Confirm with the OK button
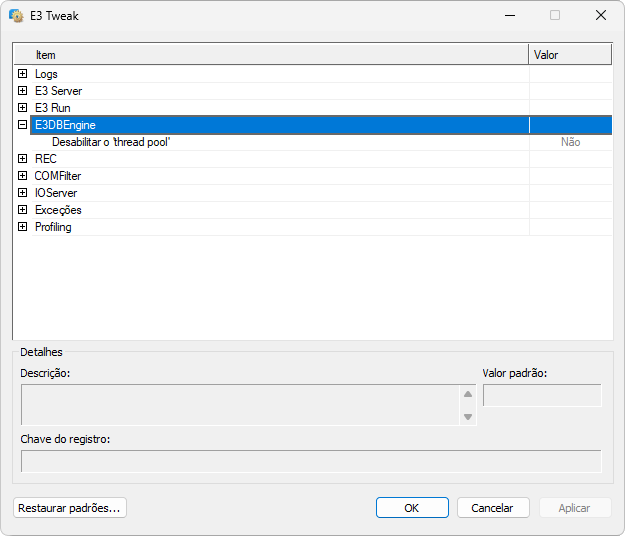The height and width of the screenshot is (536, 625). pos(412,508)
